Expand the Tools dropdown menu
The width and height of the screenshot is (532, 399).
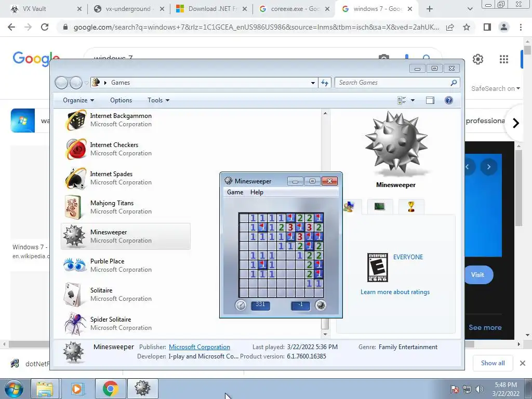pos(158,100)
